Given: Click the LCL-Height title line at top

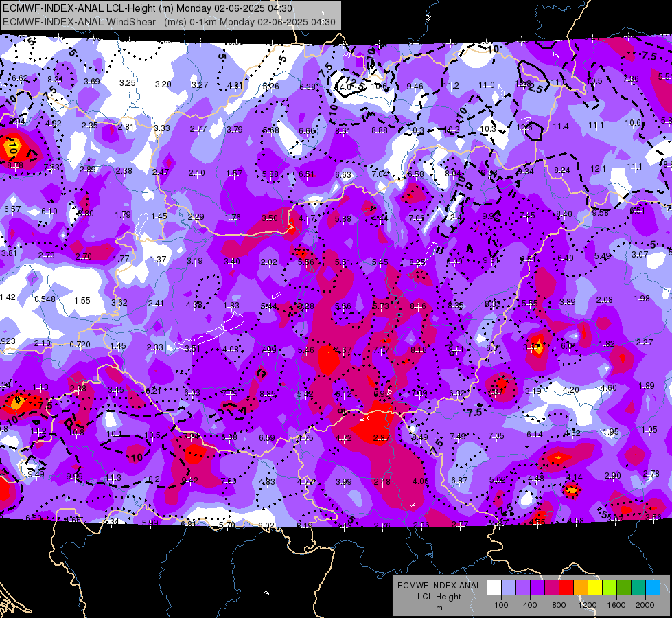Looking at the screenshot, I should click(x=148, y=8).
